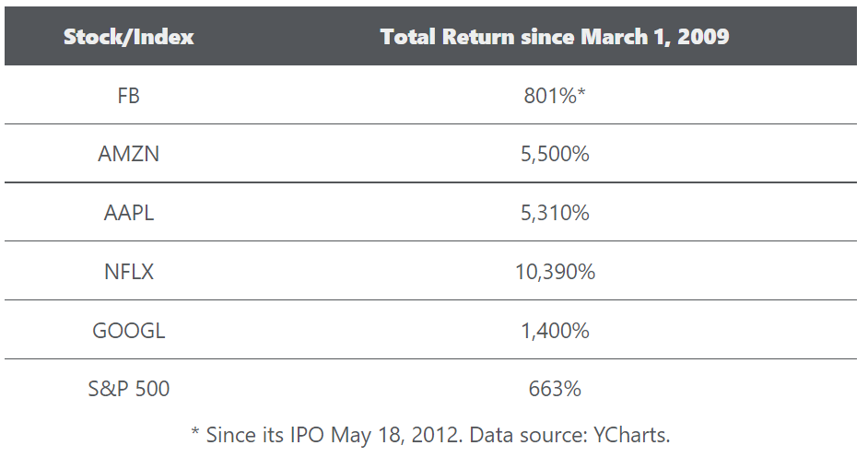Select the GOOGL stock cell
Image resolution: width=868 pixels, height=457 pixels.
[129, 331]
